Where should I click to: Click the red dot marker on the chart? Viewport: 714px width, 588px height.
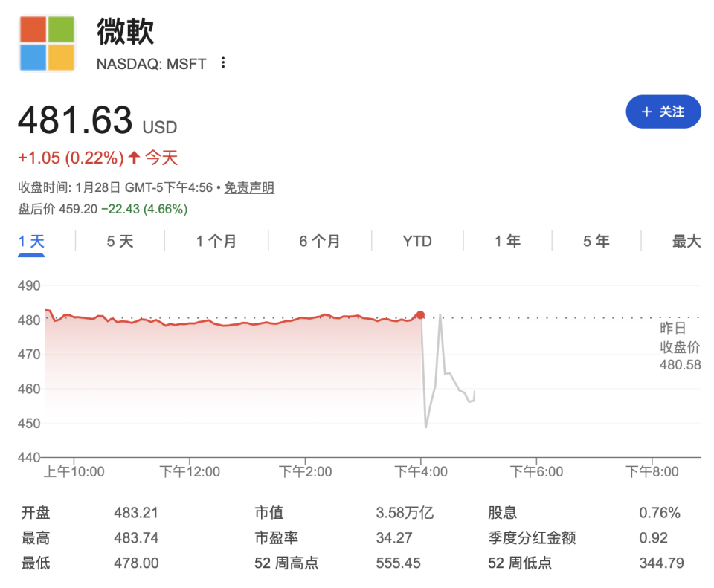tap(420, 314)
